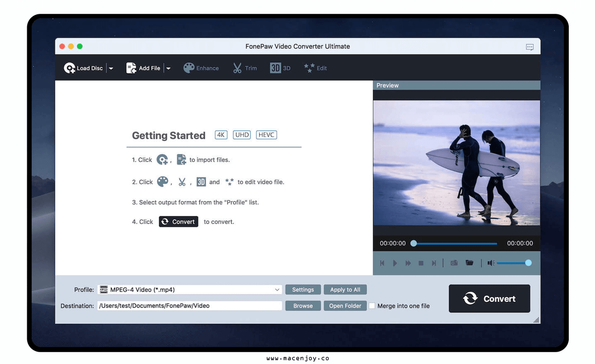
Task: Click the green maximize window button
Action: point(80,47)
